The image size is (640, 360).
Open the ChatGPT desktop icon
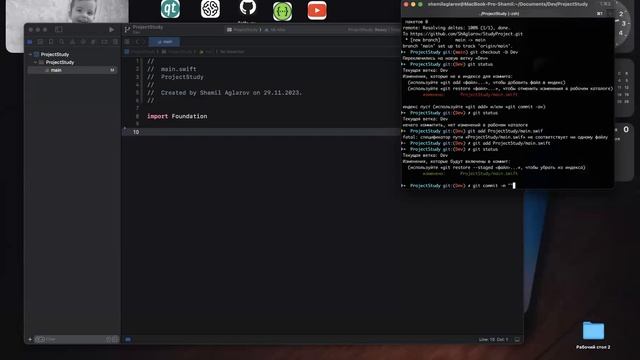(210, 9)
